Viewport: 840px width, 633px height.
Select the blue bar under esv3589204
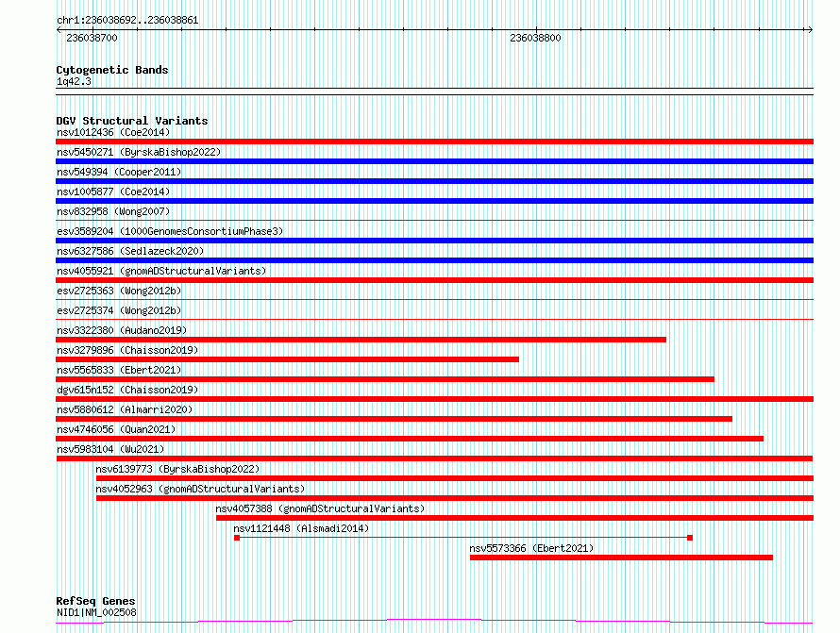tap(434, 241)
